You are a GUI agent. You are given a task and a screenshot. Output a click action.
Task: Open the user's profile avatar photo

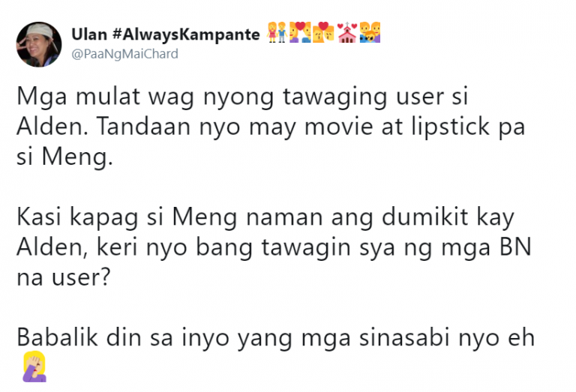[39, 44]
